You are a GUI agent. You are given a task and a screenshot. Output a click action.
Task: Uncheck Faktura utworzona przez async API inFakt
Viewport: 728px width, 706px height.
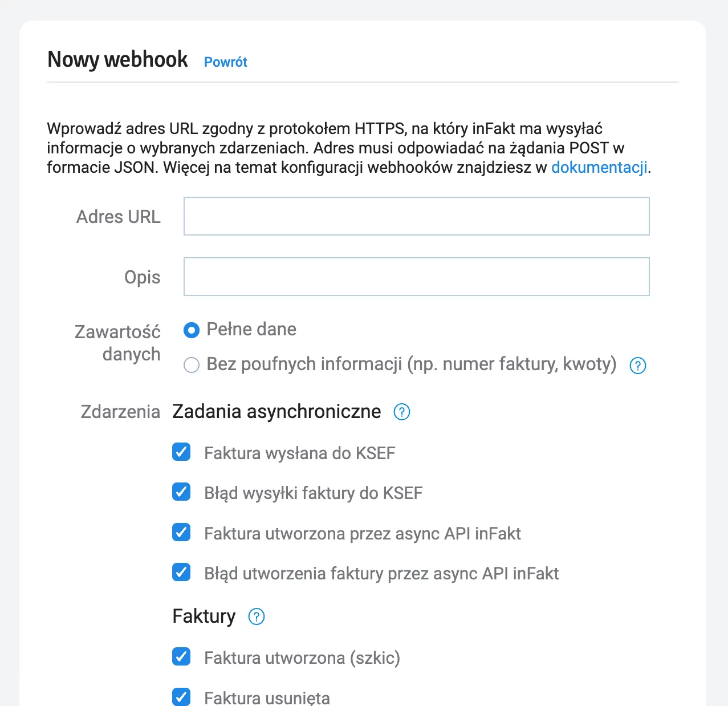181,532
